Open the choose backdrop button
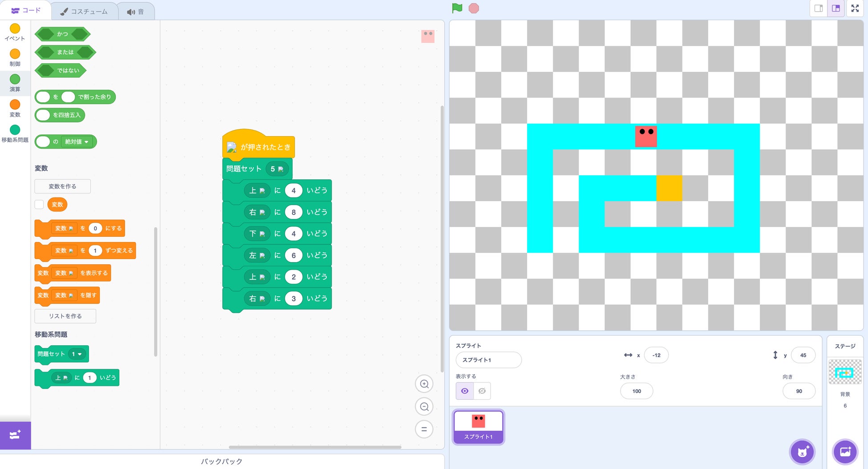Image resolution: width=868 pixels, height=469 pixels. click(845, 452)
